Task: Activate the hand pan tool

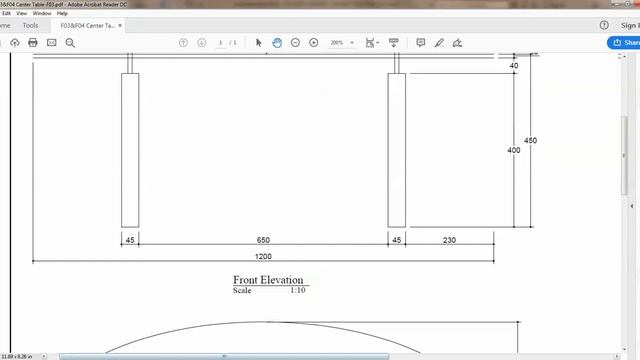Action: (277, 42)
